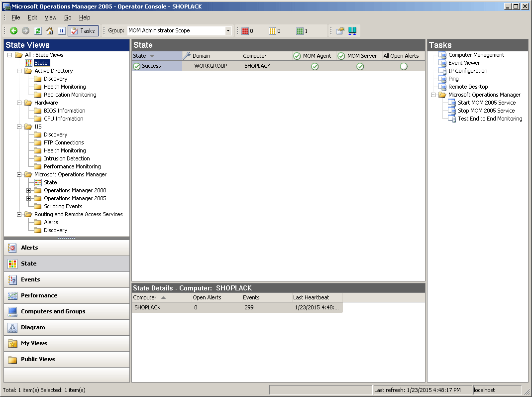This screenshot has height=397, width=532.
Task: Toggle the Tasks pane button
Action: (x=83, y=31)
